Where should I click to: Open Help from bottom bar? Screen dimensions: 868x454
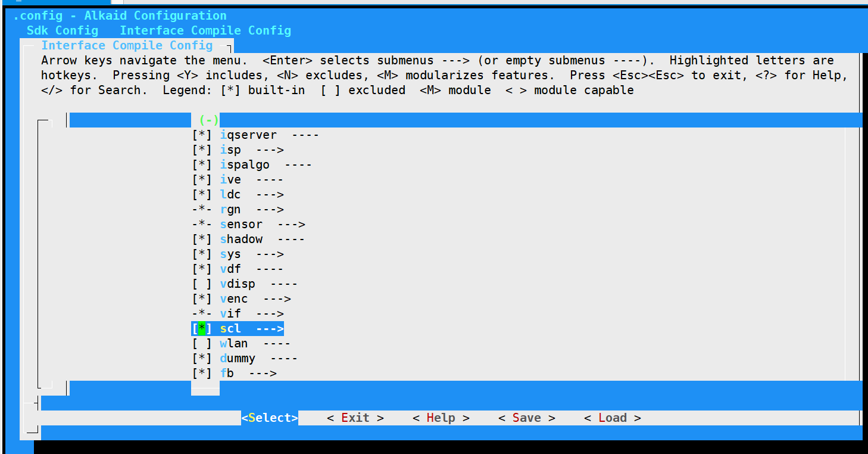tap(441, 418)
